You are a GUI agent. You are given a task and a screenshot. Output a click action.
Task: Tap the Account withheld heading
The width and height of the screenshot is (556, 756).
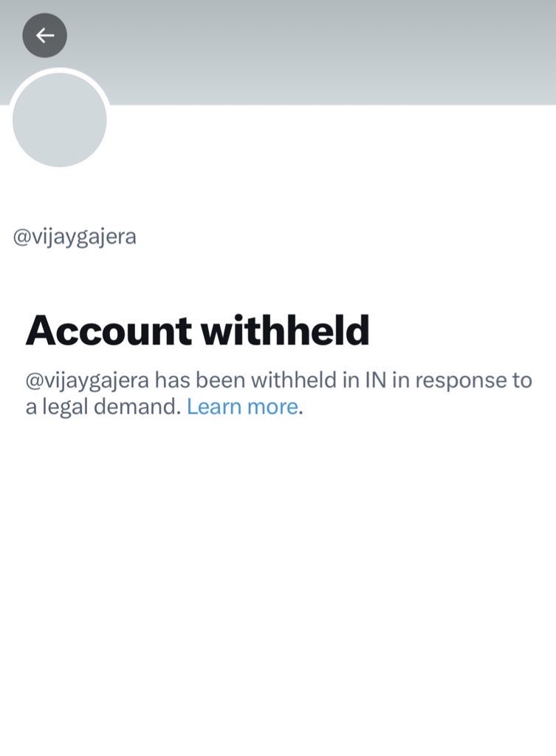(197, 331)
